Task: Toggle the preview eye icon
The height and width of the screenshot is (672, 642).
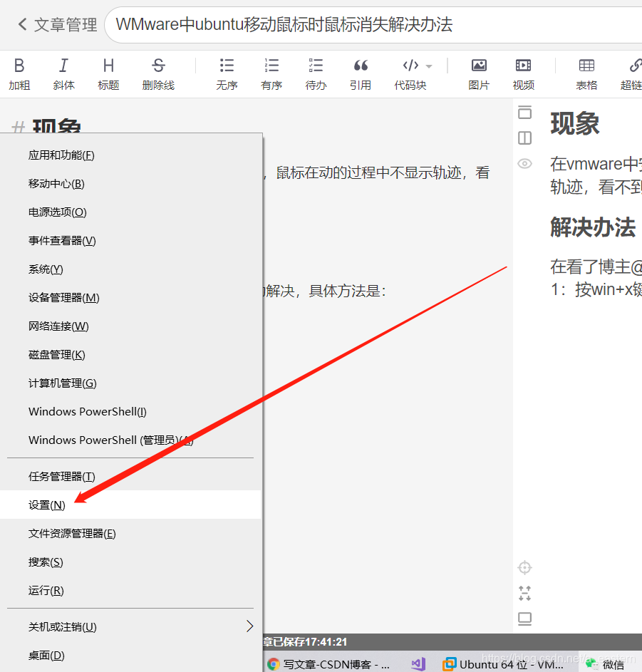Action: coord(524,164)
